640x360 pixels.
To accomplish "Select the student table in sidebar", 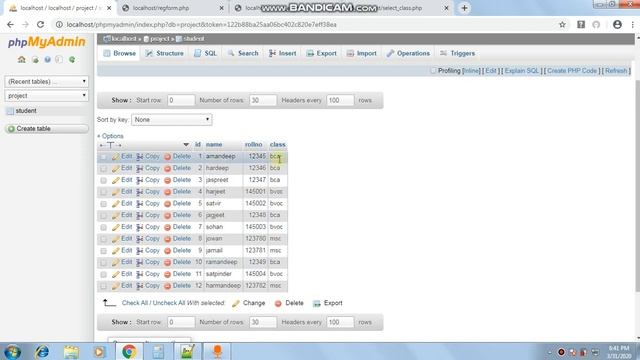I will click(x=26, y=111).
